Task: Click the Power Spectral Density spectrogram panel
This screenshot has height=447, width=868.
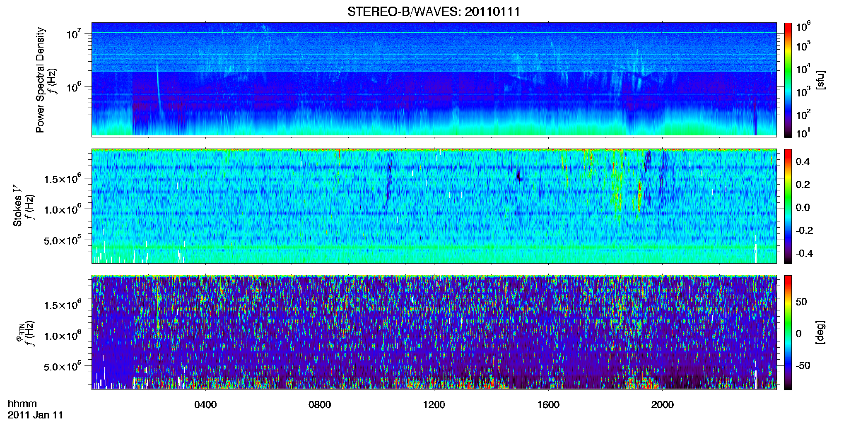Action: 434,79
